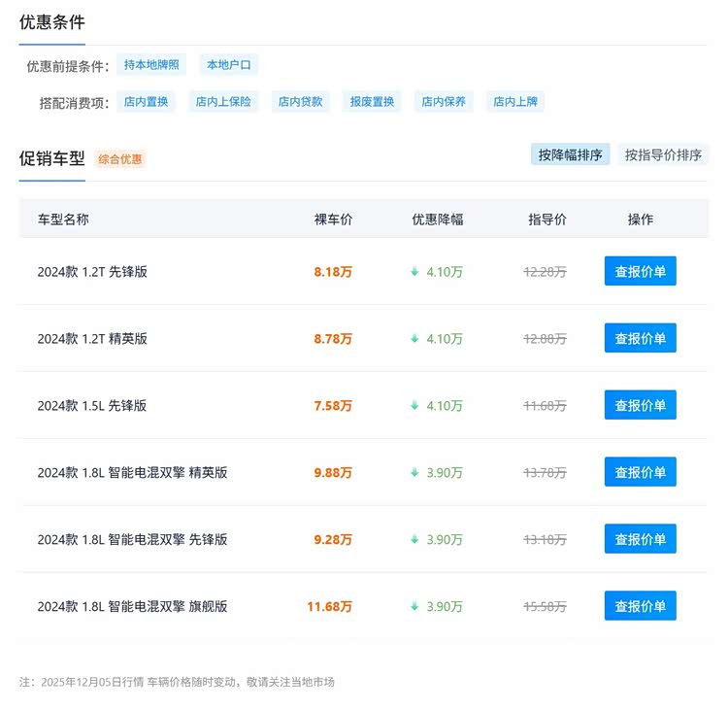Click the green down arrow beside 1.2T 先锋版 discount

[415, 272]
